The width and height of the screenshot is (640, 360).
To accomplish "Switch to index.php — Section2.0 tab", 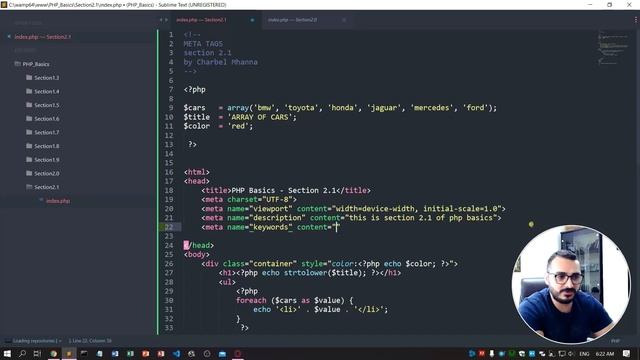I will (292, 20).
